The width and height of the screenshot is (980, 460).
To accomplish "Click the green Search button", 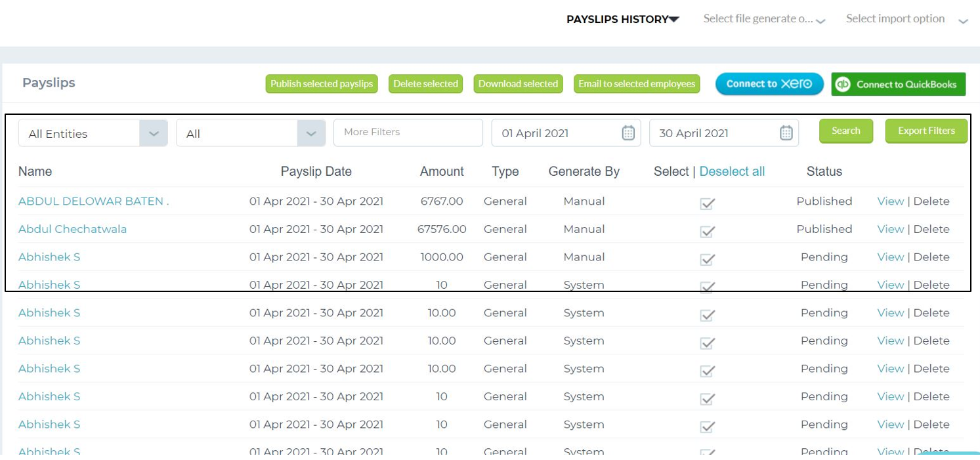I will (846, 131).
